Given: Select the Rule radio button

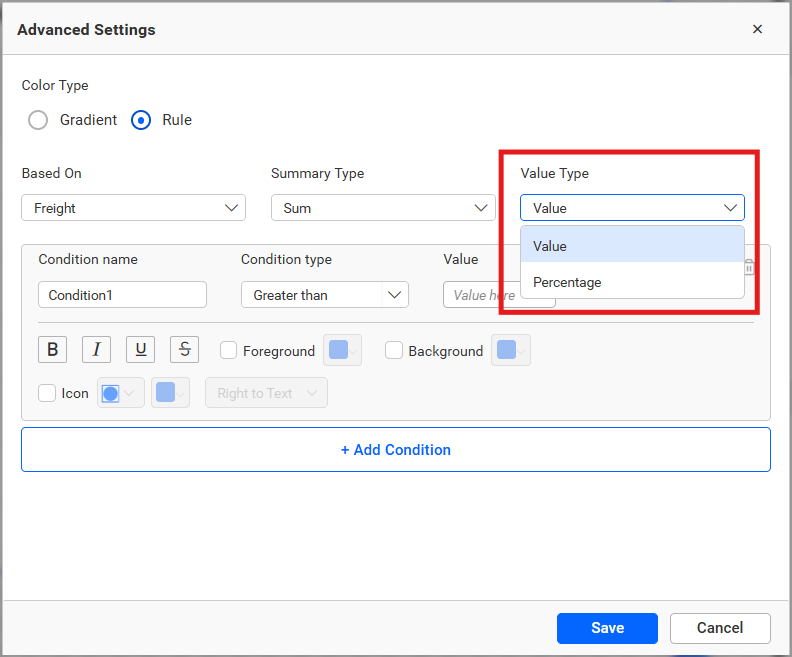Looking at the screenshot, I should (142, 120).
